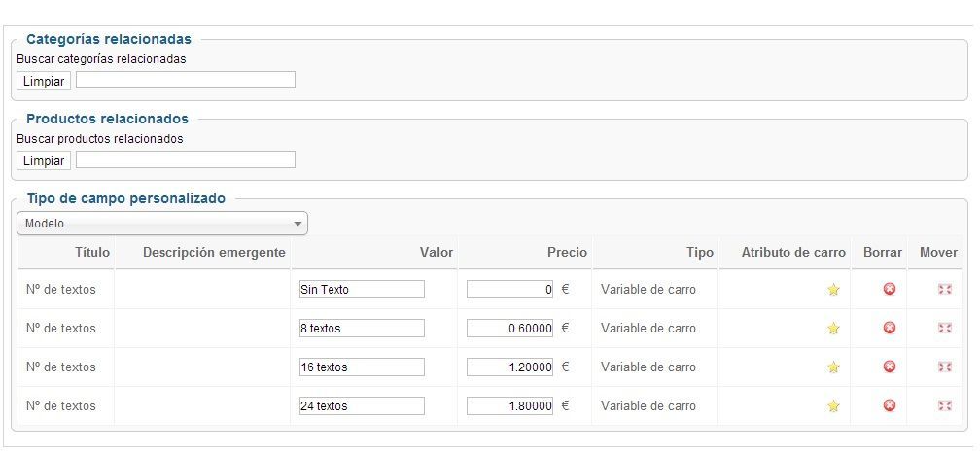Viewport: 980px width, 454px height.
Task: Click the Sin Texto value field
Action: pyautogui.click(x=362, y=289)
